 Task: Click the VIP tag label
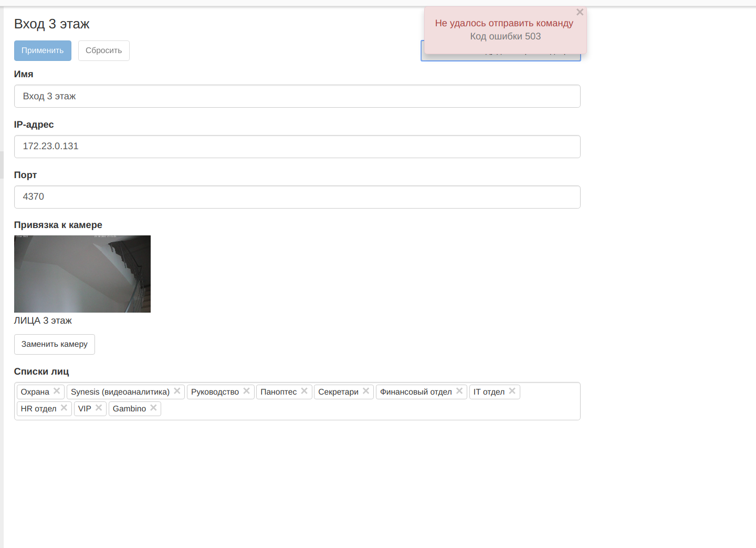click(85, 409)
